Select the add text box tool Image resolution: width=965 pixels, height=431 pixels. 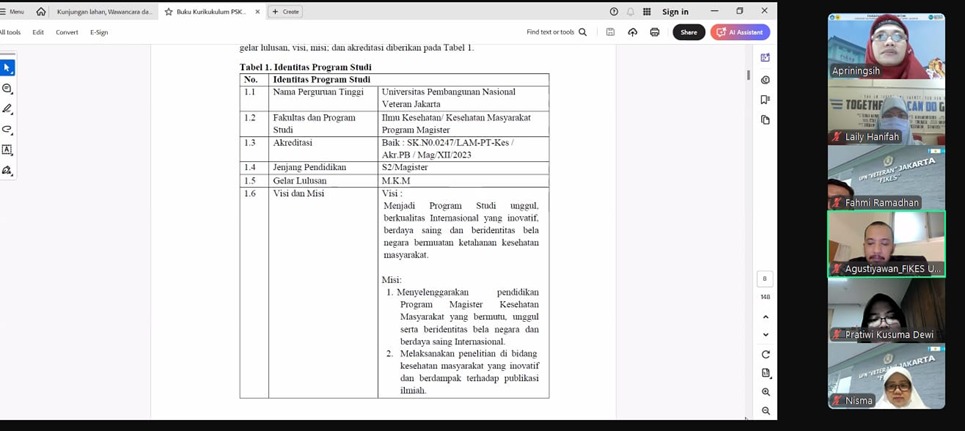[x=7, y=150]
